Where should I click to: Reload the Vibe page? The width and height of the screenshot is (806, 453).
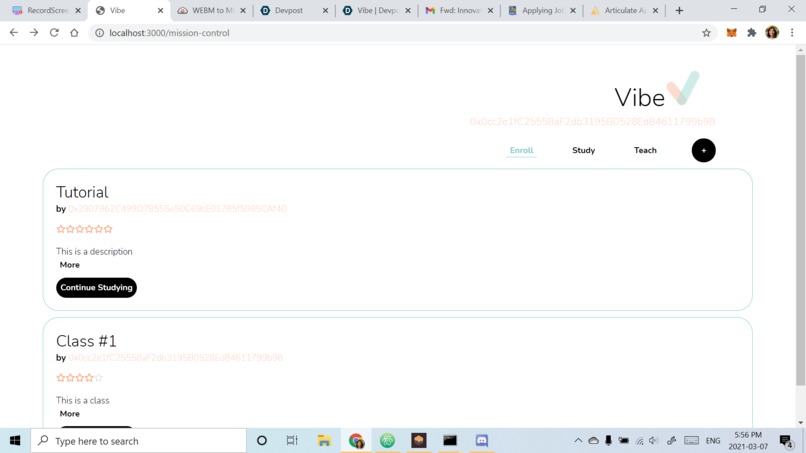click(54, 32)
